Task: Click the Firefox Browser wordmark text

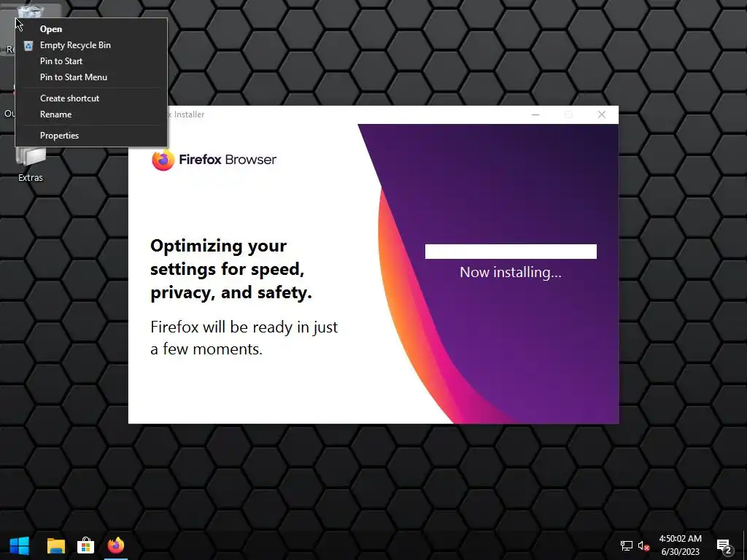Action: pos(228,160)
